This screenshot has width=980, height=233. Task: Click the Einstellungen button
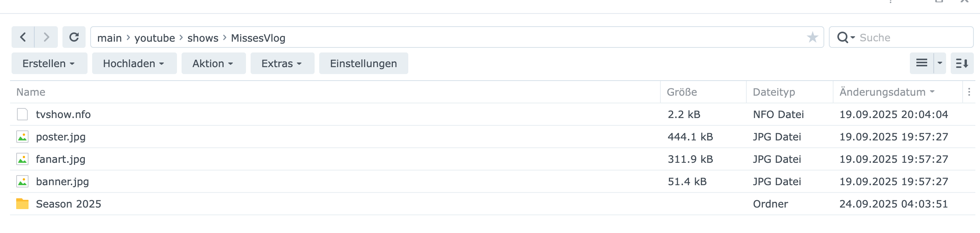pyautogui.click(x=363, y=63)
